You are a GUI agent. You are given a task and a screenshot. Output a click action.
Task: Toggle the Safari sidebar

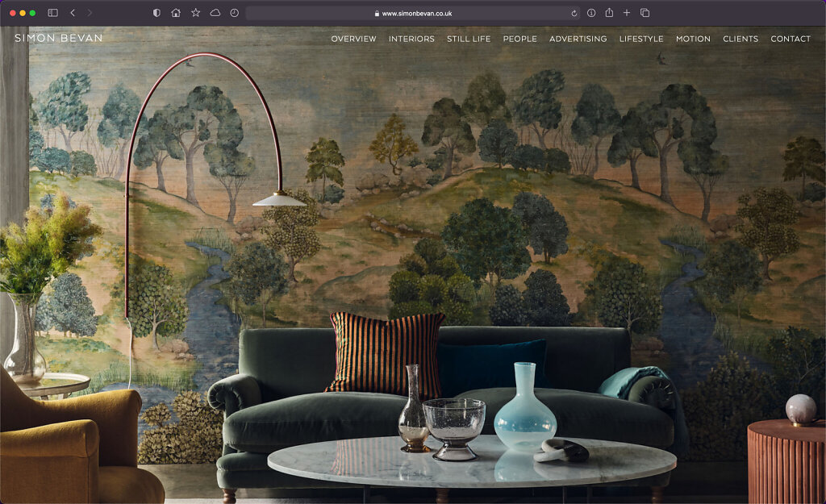coord(53,13)
